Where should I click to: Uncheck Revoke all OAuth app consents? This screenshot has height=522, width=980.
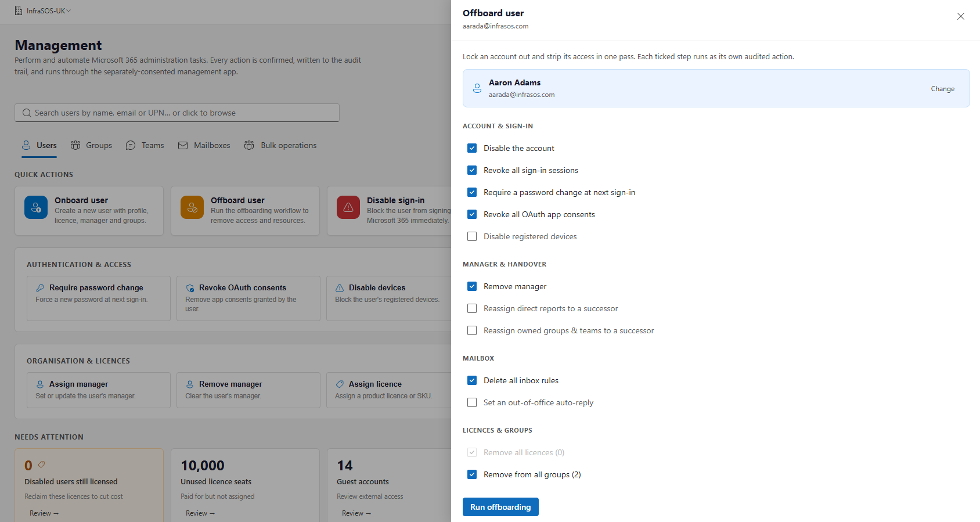pyautogui.click(x=472, y=214)
